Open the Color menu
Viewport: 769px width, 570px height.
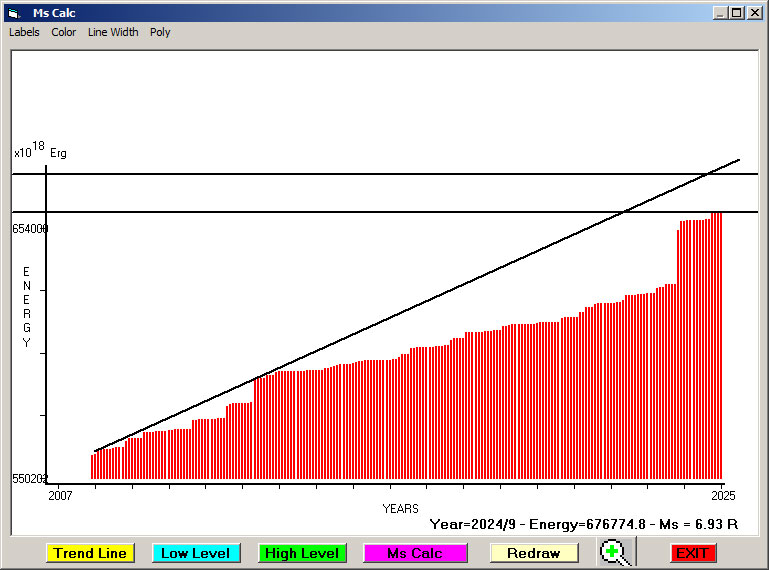[x=64, y=32]
